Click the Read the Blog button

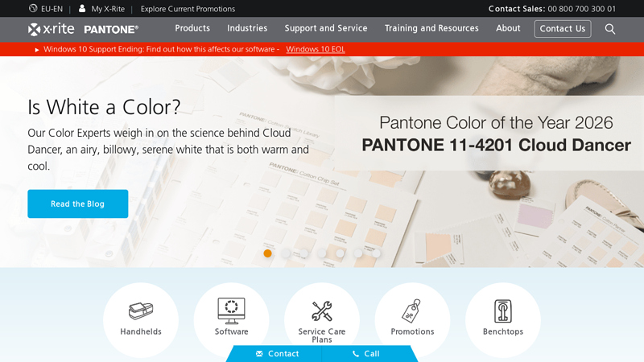click(77, 204)
